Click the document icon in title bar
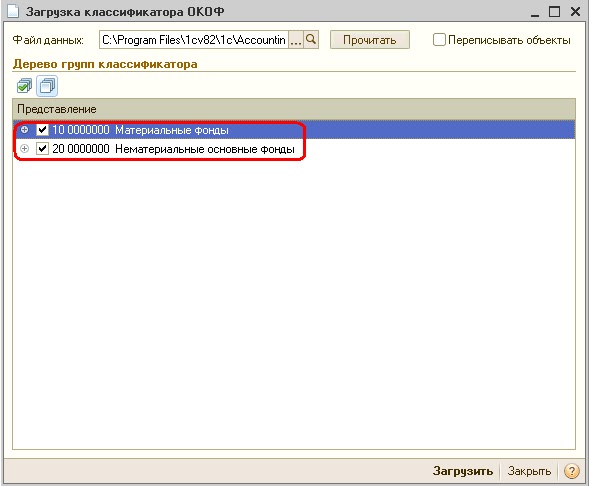This screenshot has height=486, width=589. click(x=13, y=11)
